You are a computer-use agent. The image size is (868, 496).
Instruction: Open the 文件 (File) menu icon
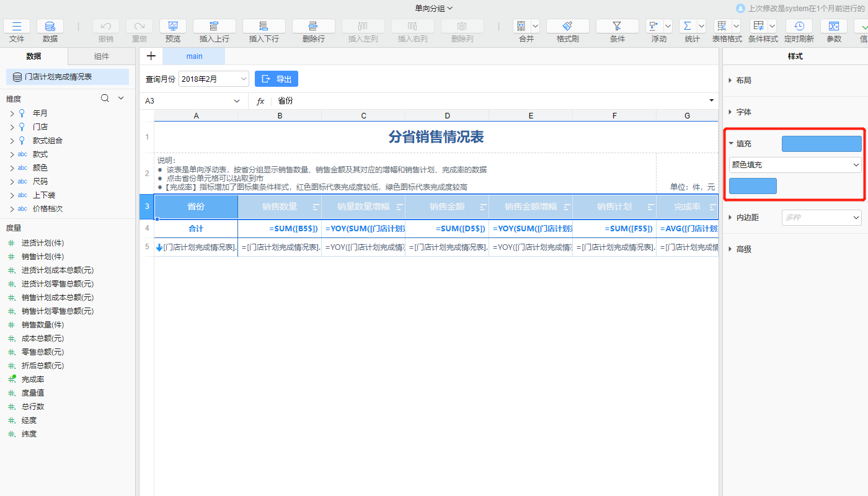(17, 26)
